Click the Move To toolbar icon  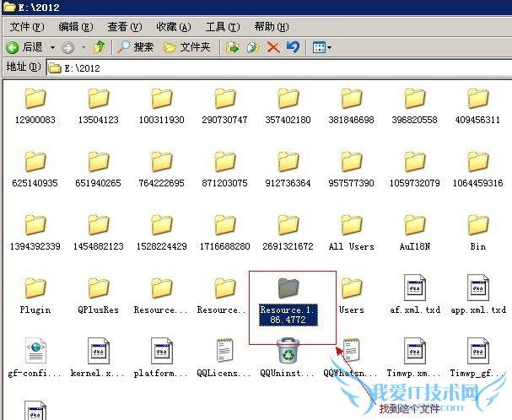233,47
